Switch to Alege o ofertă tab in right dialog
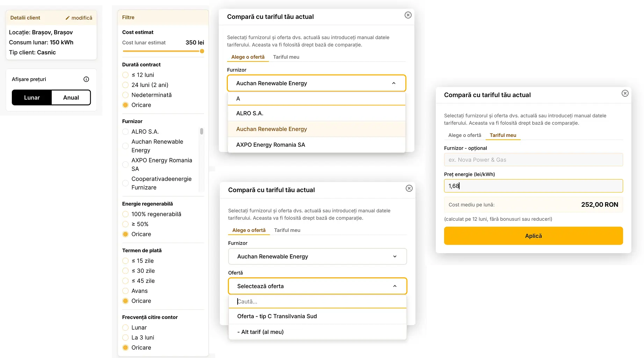Viewport: 644px width, 358px height. [x=464, y=135]
